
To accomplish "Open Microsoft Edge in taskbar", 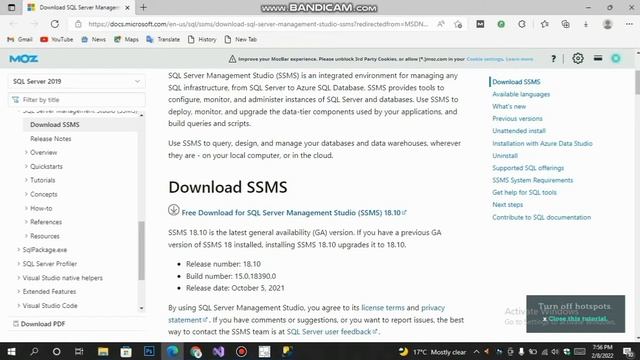I will [172, 351].
